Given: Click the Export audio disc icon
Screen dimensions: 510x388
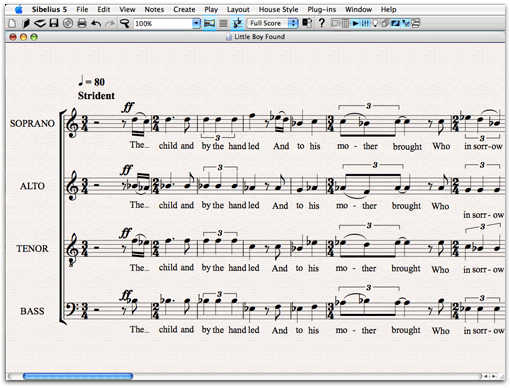Looking at the screenshot, I should [x=68, y=23].
